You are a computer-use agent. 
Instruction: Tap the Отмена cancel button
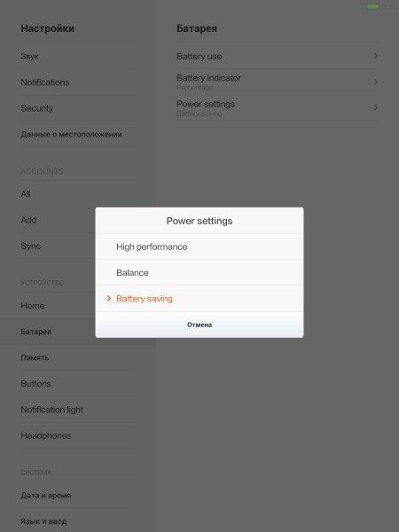(199, 325)
